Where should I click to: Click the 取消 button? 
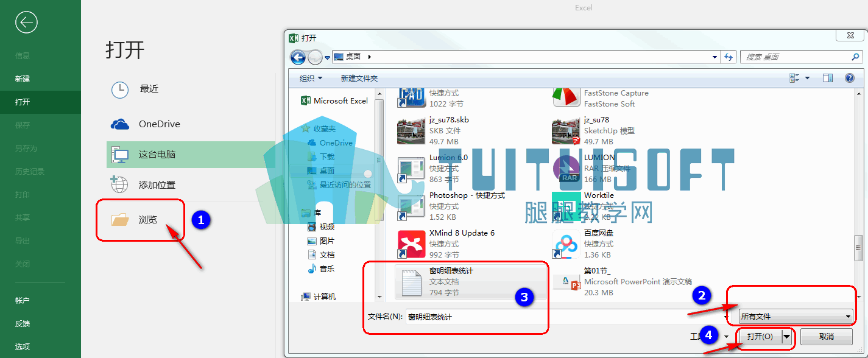tap(826, 337)
